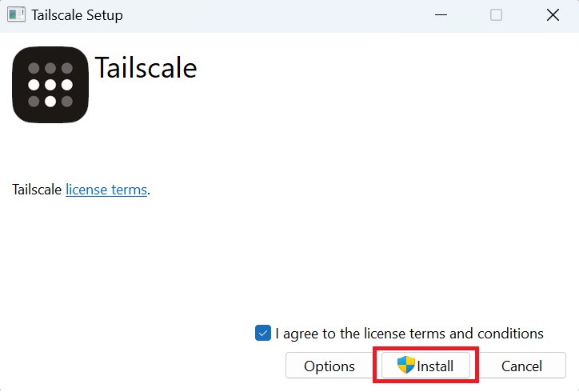This screenshot has width=579, height=392.
Task: Click the setup installer icon in title bar
Action: [16, 15]
